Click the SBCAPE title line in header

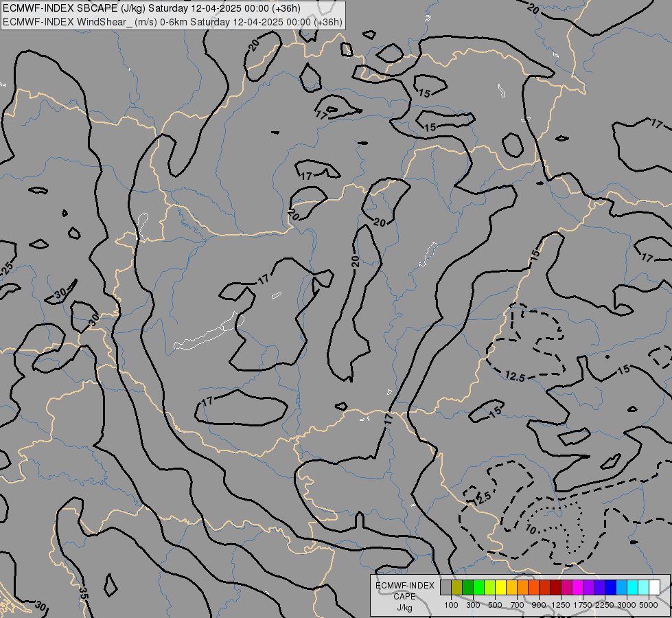pyautogui.click(x=152, y=8)
